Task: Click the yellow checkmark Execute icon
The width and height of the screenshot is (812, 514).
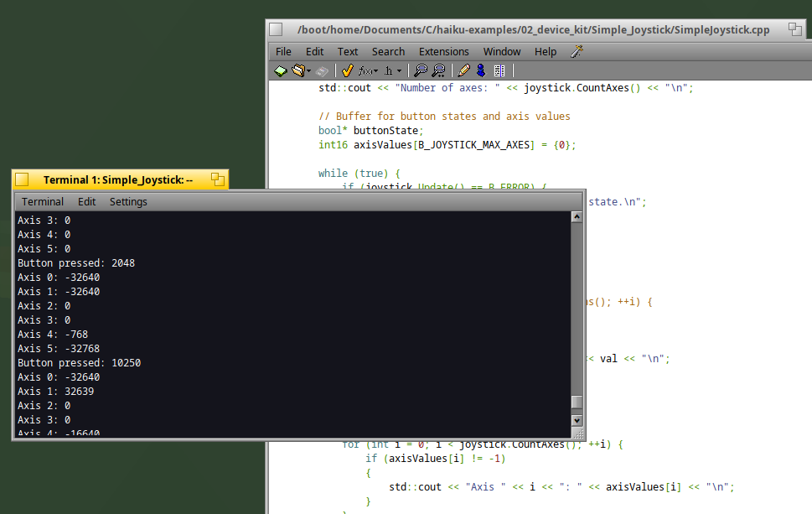Action: point(348,70)
